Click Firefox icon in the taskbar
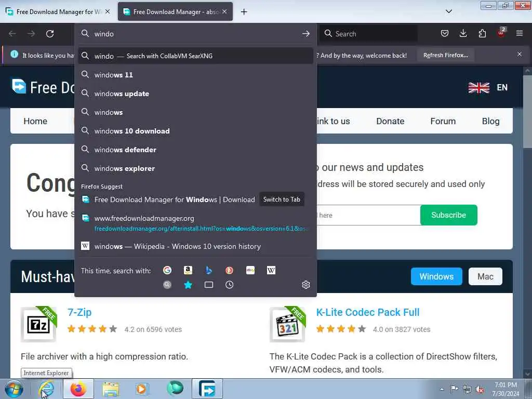 tap(78, 389)
